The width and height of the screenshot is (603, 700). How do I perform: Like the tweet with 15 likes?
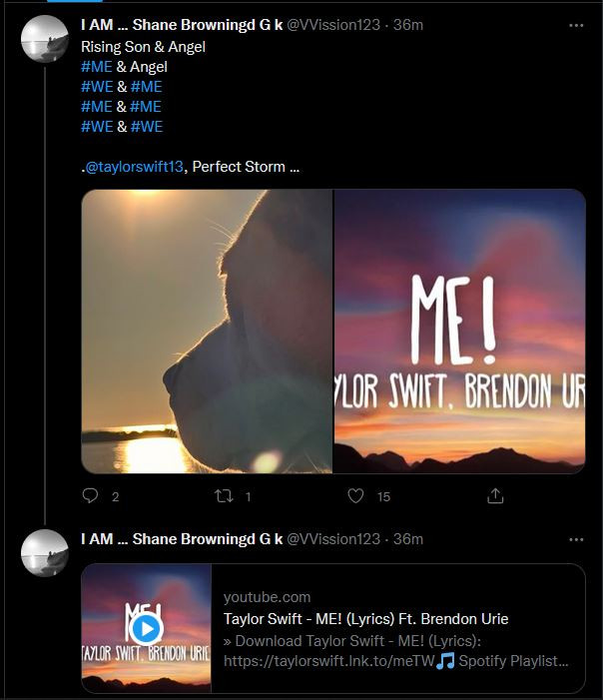[355, 496]
